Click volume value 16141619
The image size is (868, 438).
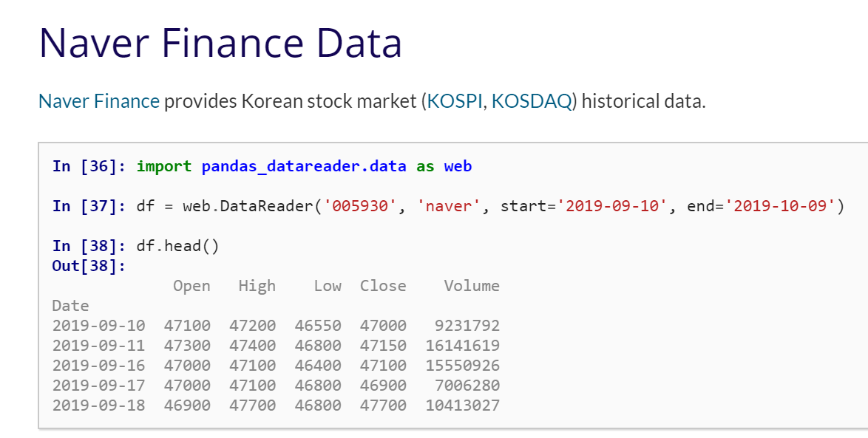click(463, 345)
